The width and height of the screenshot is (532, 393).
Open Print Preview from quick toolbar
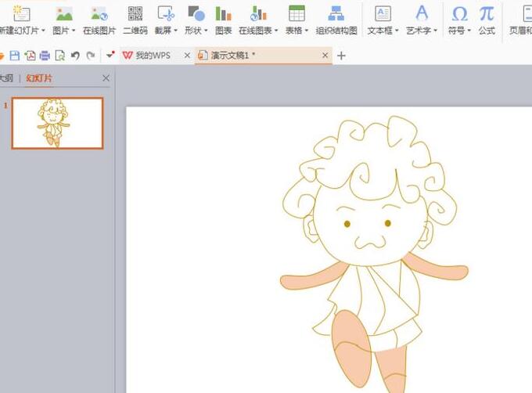[60, 56]
